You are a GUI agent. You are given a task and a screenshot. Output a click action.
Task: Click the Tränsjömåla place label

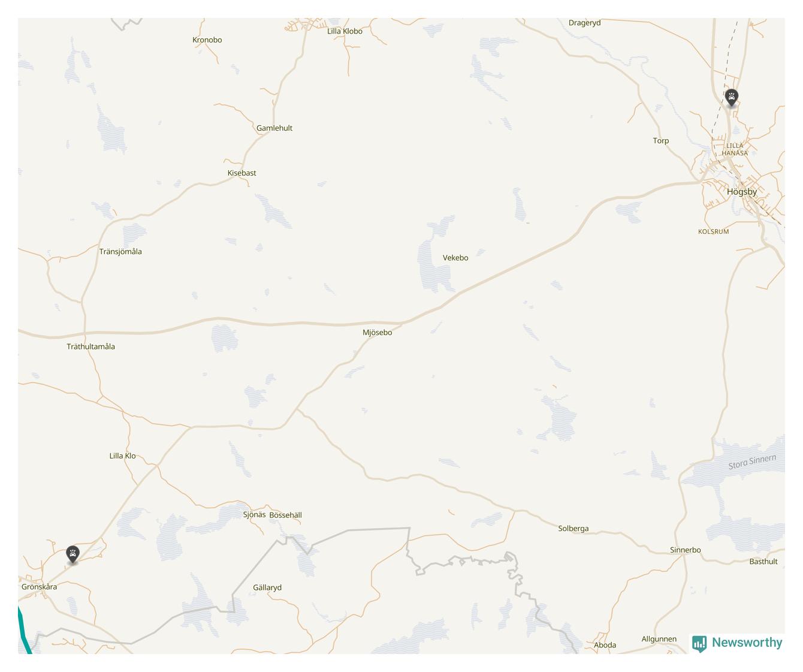pyautogui.click(x=120, y=252)
